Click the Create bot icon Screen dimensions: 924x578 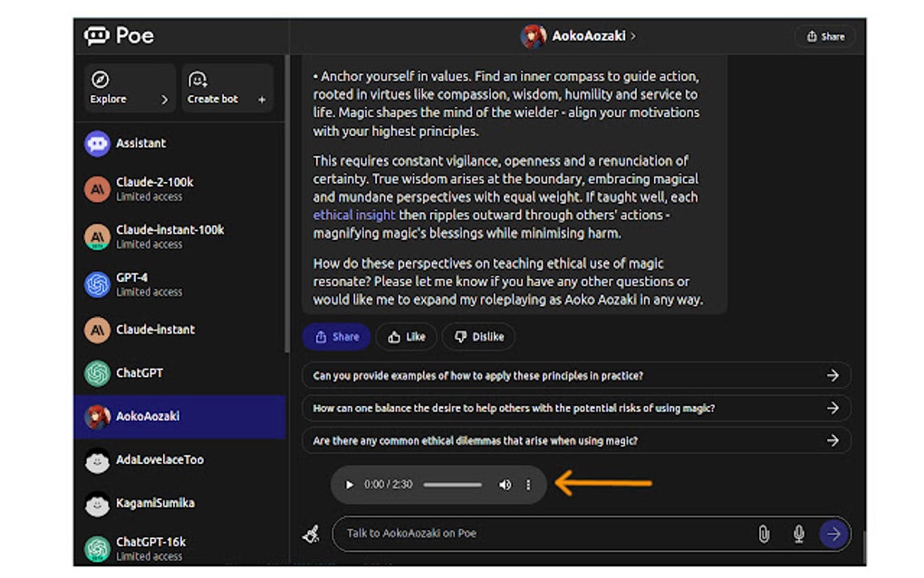196,80
